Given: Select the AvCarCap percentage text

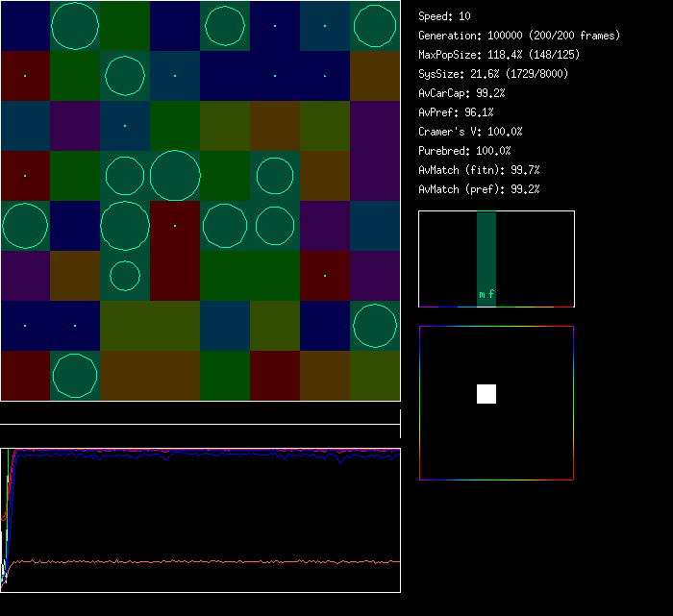Looking at the screenshot, I should tap(461, 93).
